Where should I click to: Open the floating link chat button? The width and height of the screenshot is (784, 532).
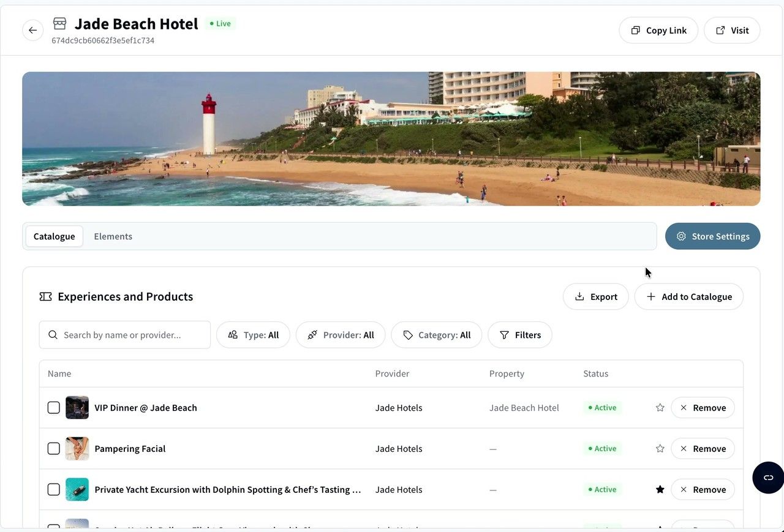(x=768, y=478)
